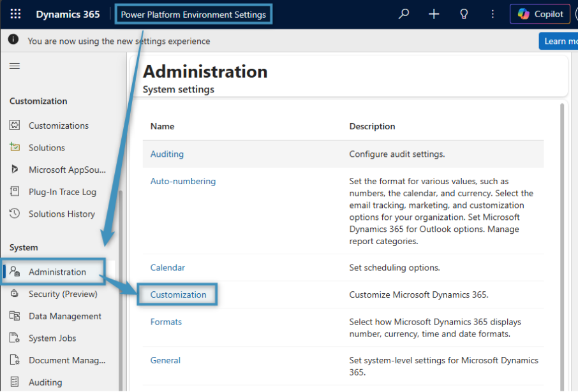Click the Auditing sidebar icon
The image size is (578, 392).
[15, 382]
